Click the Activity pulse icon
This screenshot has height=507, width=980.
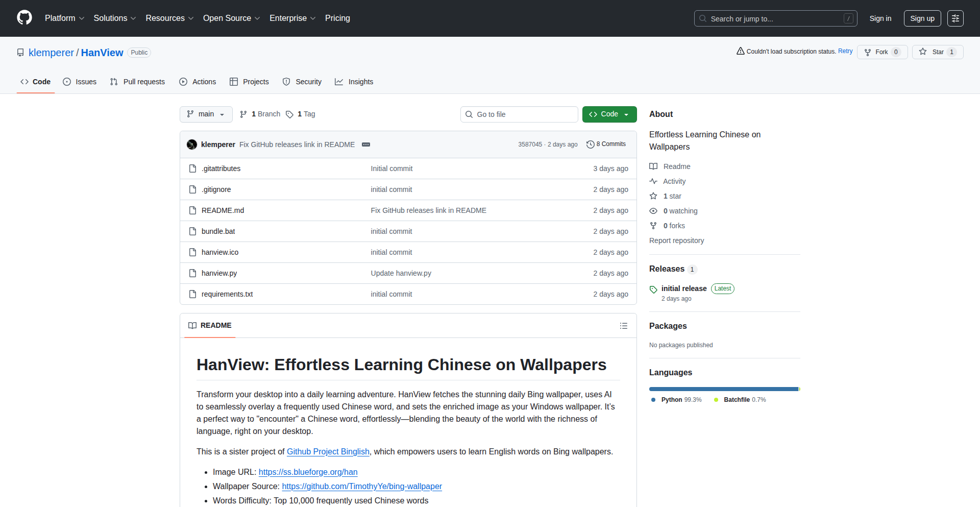click(x=653, y=181)
